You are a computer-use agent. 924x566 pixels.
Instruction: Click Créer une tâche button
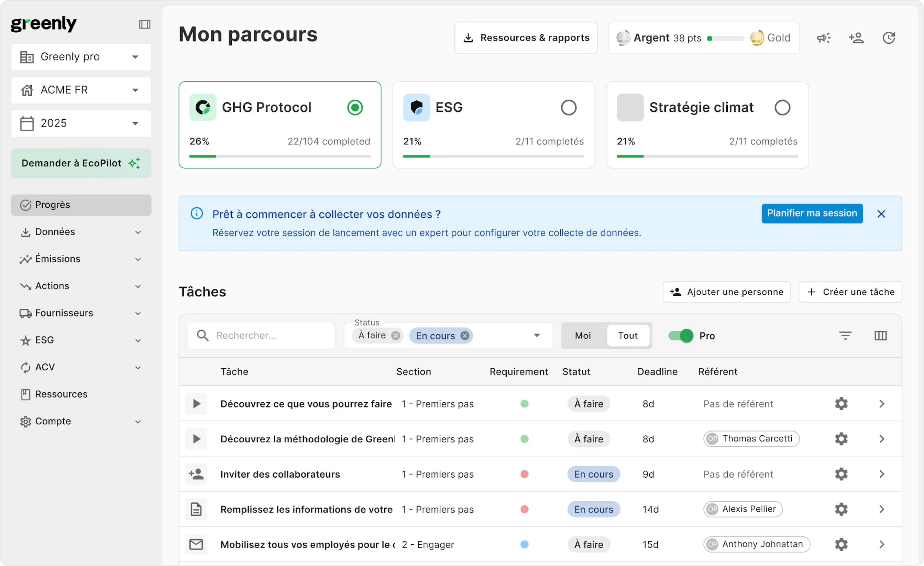tap(850, 292)
